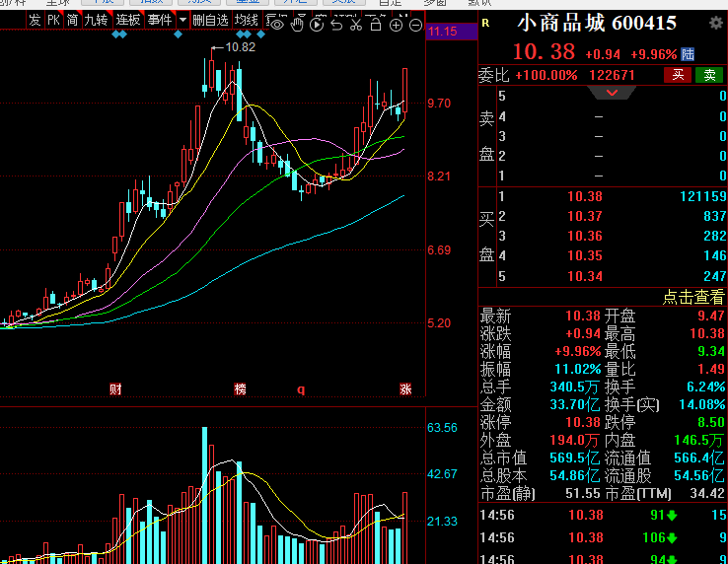Zoom out with the minus circle icon

416,25
